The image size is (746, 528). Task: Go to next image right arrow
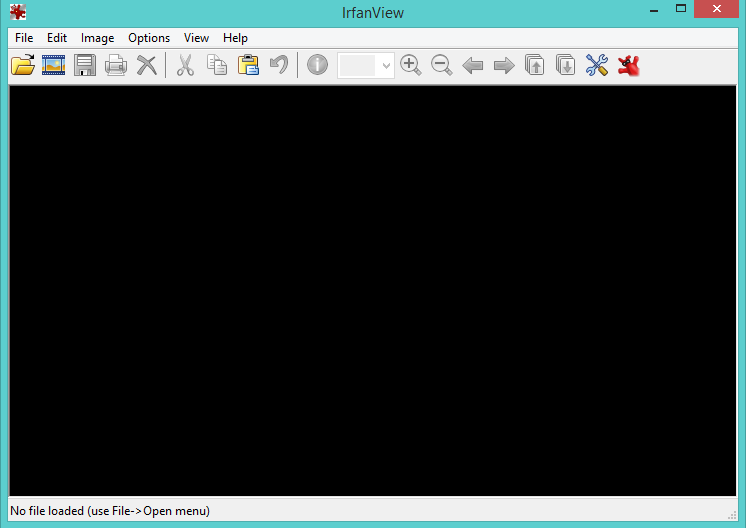click(504, 66)
